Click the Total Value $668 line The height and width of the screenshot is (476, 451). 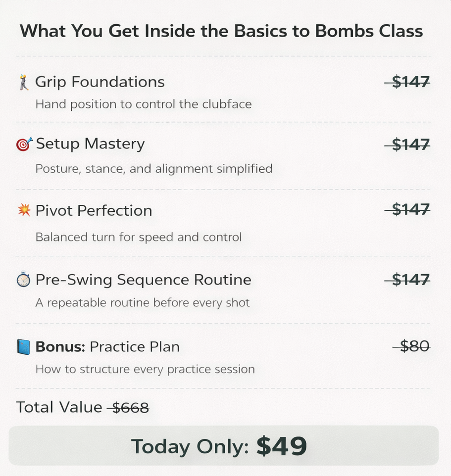pos(83,407)
